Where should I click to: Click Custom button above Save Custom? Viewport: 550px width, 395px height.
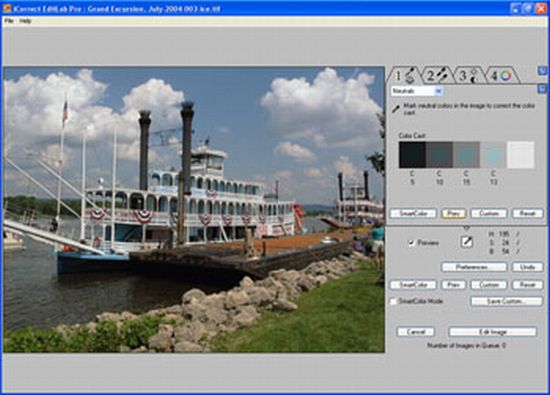pos(489,284)
